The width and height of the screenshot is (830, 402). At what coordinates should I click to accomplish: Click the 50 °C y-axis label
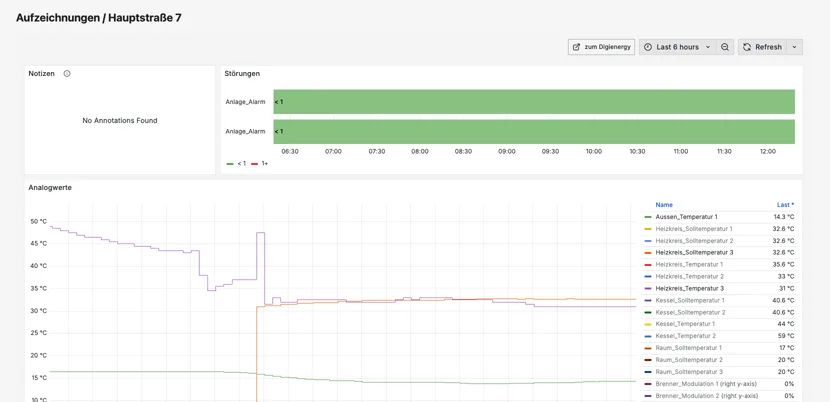(x=39, y=221)
